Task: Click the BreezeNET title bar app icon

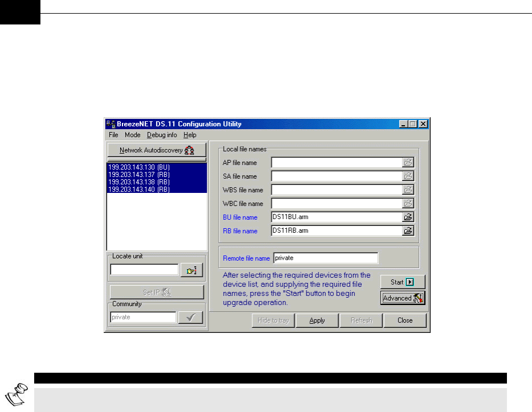Action: (111, 124)
